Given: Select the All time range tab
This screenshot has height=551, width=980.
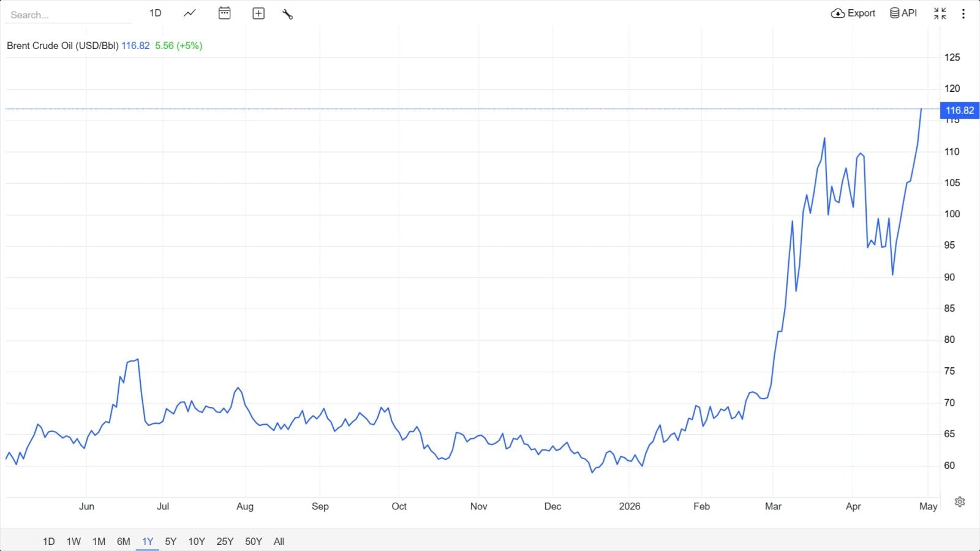Looking at the screenshot, I should point(279,541).
